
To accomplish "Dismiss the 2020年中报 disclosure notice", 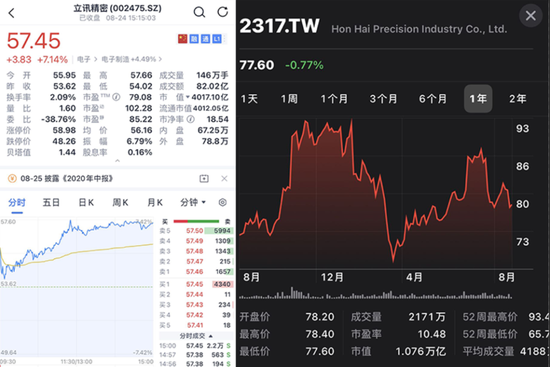I will (x=224, y=179).
